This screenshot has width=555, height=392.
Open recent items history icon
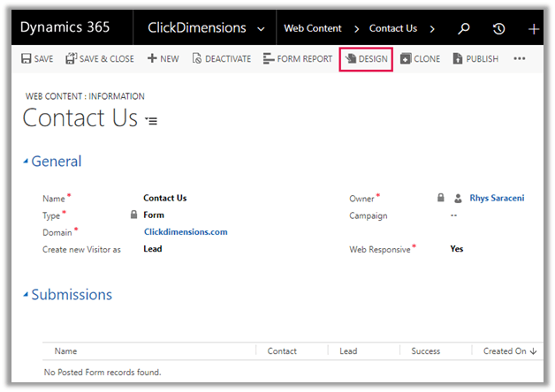pyautogui.click(x=498, y=28)
